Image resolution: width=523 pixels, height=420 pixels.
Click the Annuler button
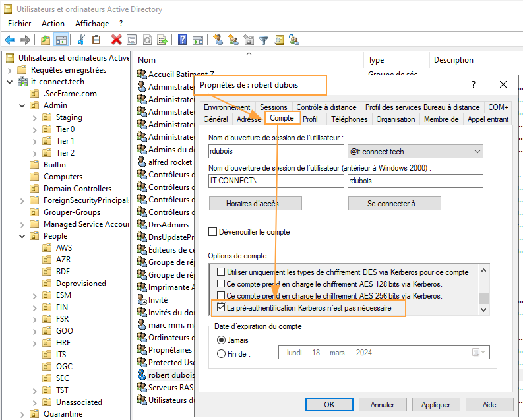click(383, 404)
